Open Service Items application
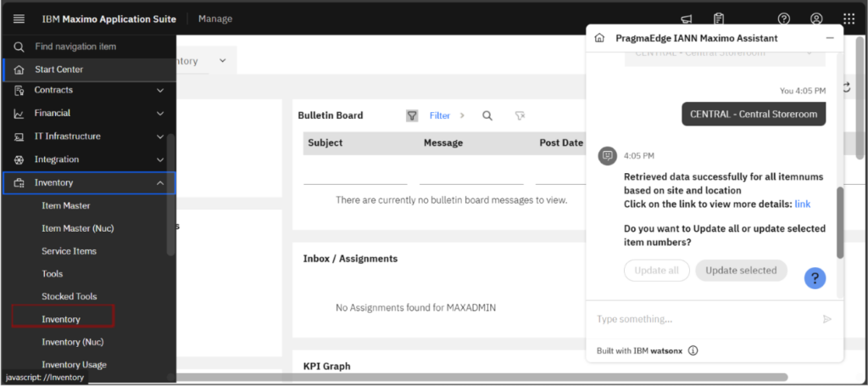868x386 pixels. (69, 251)
